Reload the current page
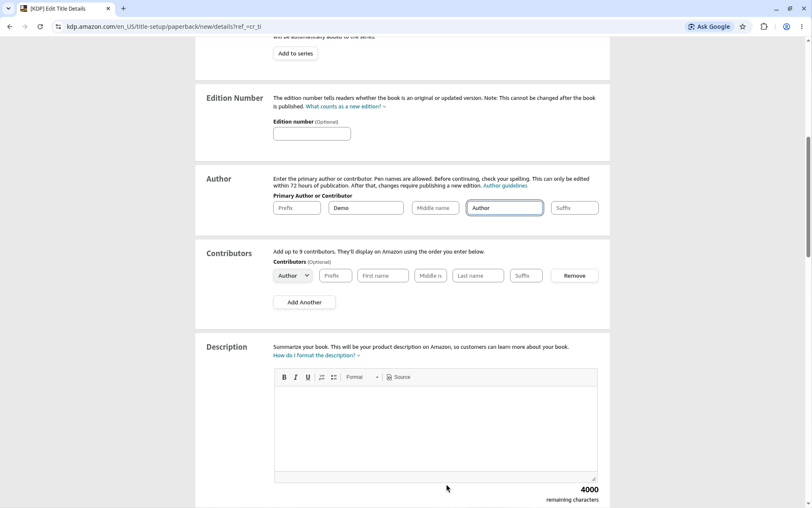Viewport: 812px width, 508px height. pyautogui.click(x=40, y=27)
